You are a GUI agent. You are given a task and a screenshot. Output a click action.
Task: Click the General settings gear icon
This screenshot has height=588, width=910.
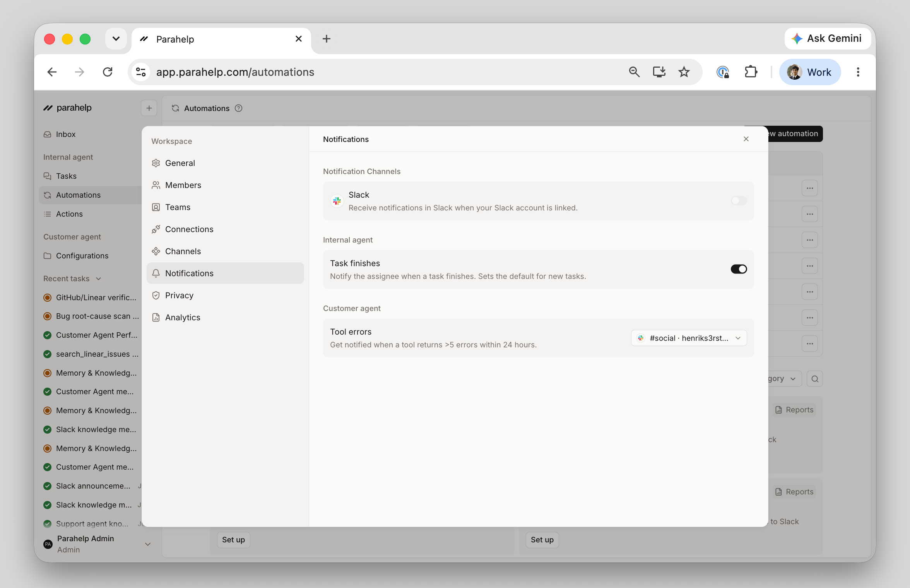pos(156,163)
